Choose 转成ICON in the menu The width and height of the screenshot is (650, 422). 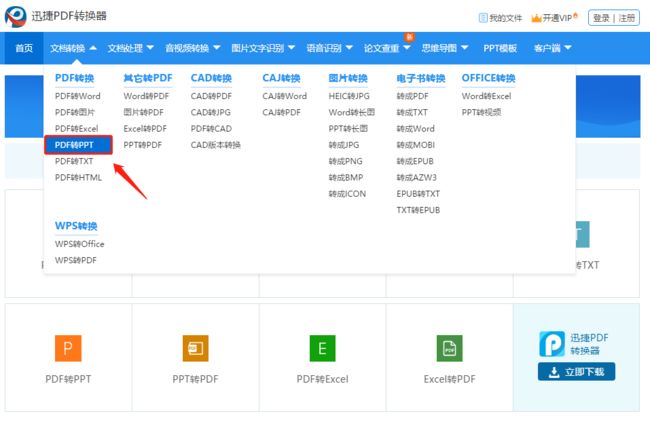click(x=347, y=194)
